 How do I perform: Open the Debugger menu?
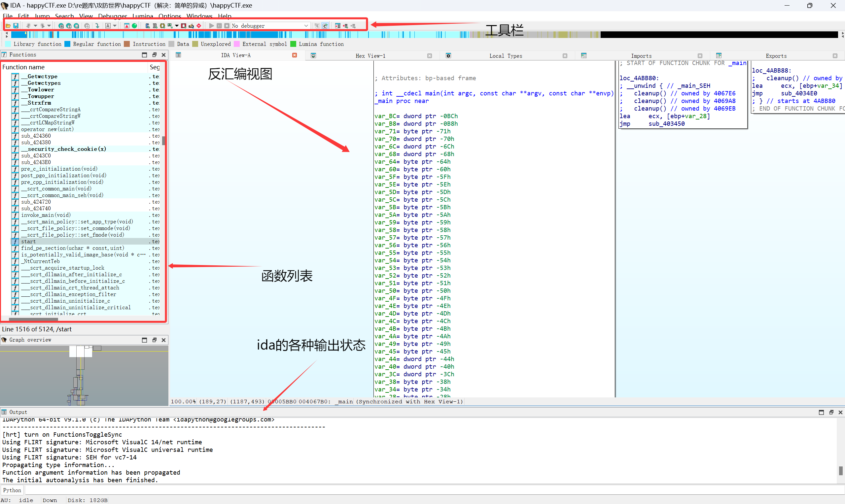pyautogui.click(x=112, y=16)
